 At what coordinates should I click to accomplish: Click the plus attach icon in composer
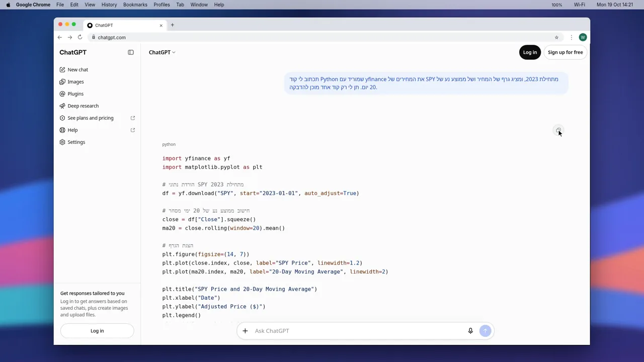(x=245, y=331)
